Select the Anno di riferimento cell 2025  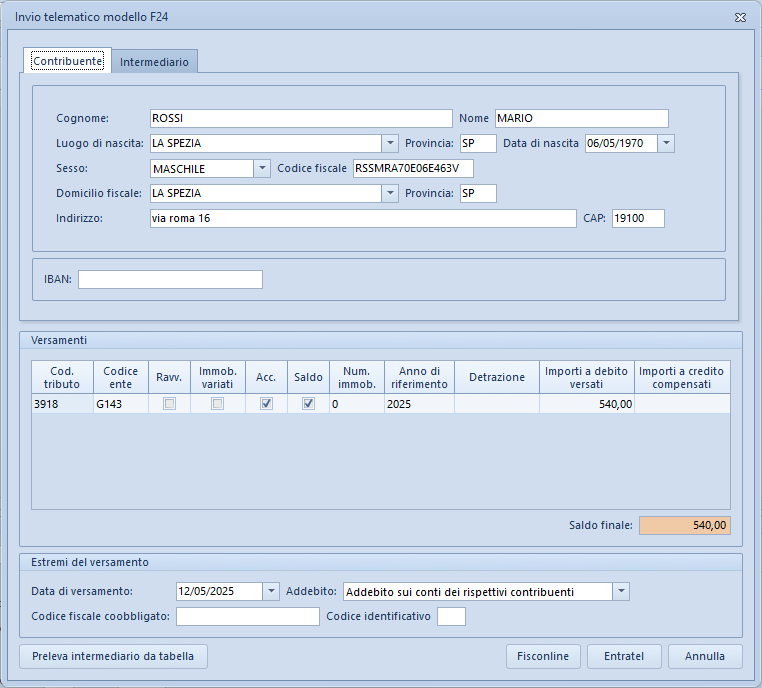(x=419, y=404)
